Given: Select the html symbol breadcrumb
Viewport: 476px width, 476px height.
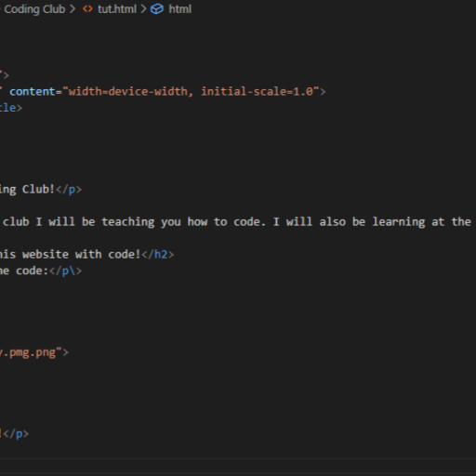Looking at the screenshot, I should pos(179,9).
